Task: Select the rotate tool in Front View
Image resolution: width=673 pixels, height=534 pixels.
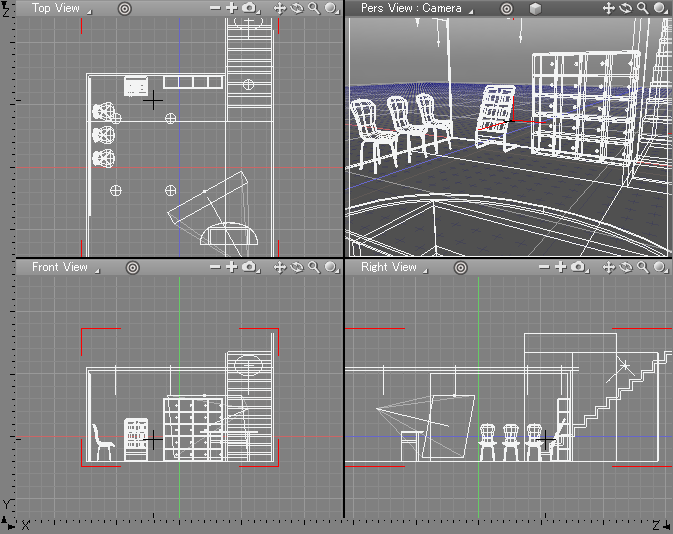Action: 297,267
